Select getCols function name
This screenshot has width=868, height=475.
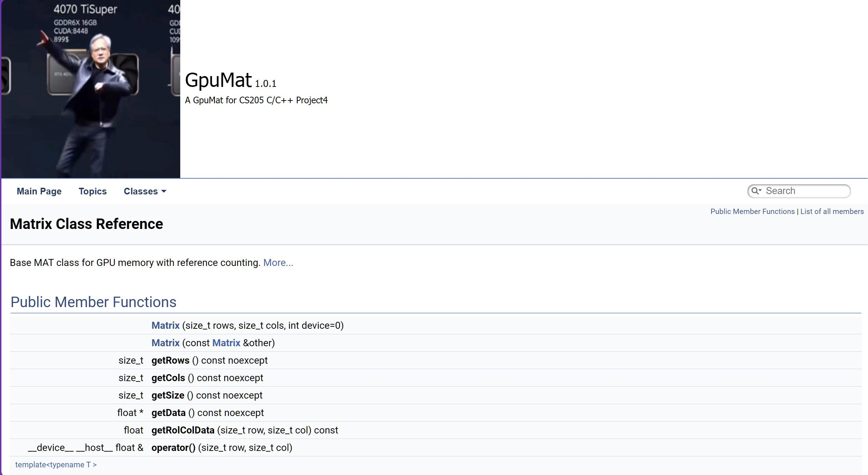(168, 378)
